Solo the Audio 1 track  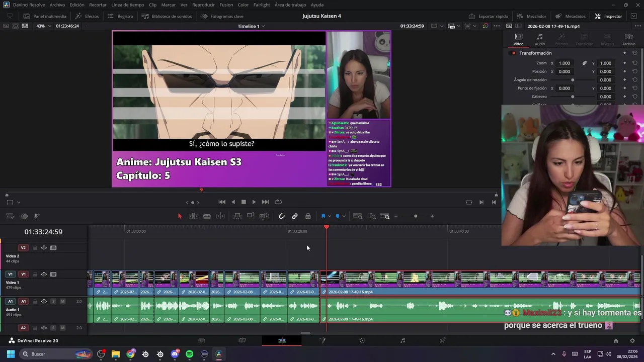(x=53, y=301)
